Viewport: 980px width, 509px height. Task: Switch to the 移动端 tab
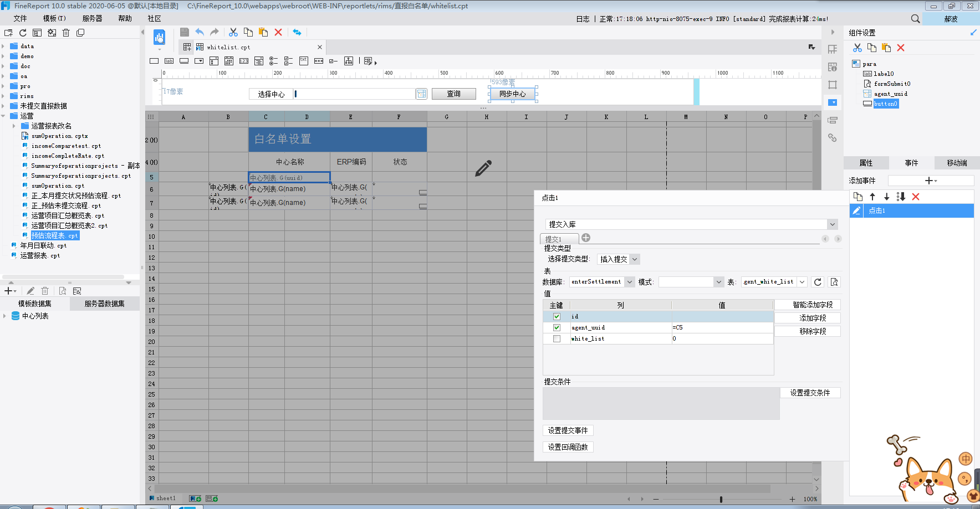pyautogui.click(x=957, y=163)
